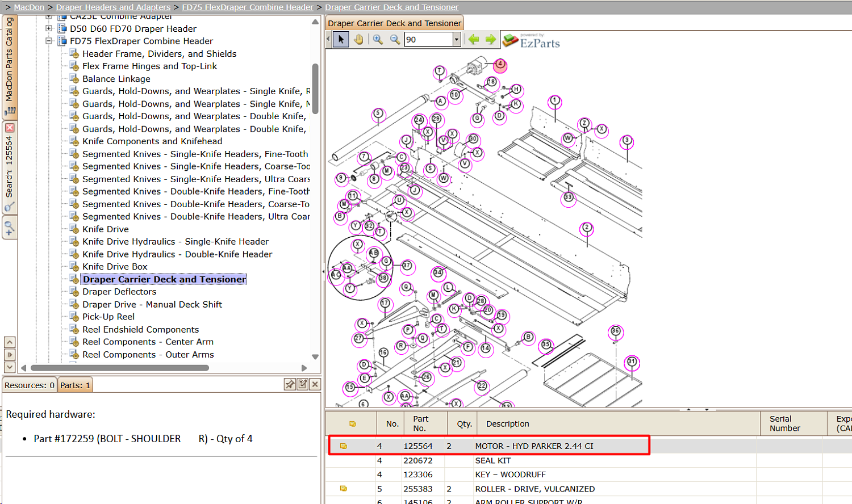Select the Draper Carrier Deck and Tensioner tab
The height and width of the screenshot is (504, 852).
coord(395,23)
